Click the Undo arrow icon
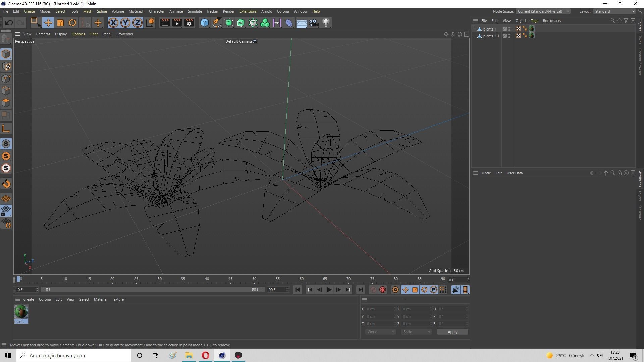 pos(9,23)
